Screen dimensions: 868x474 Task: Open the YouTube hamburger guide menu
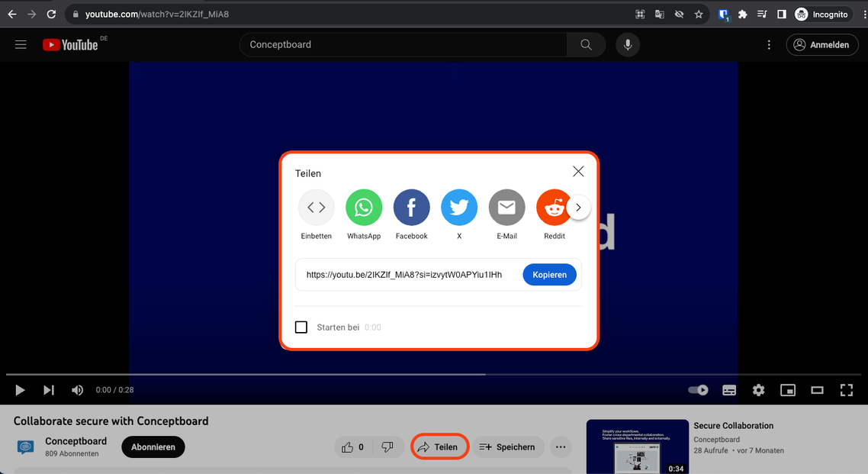21,45
